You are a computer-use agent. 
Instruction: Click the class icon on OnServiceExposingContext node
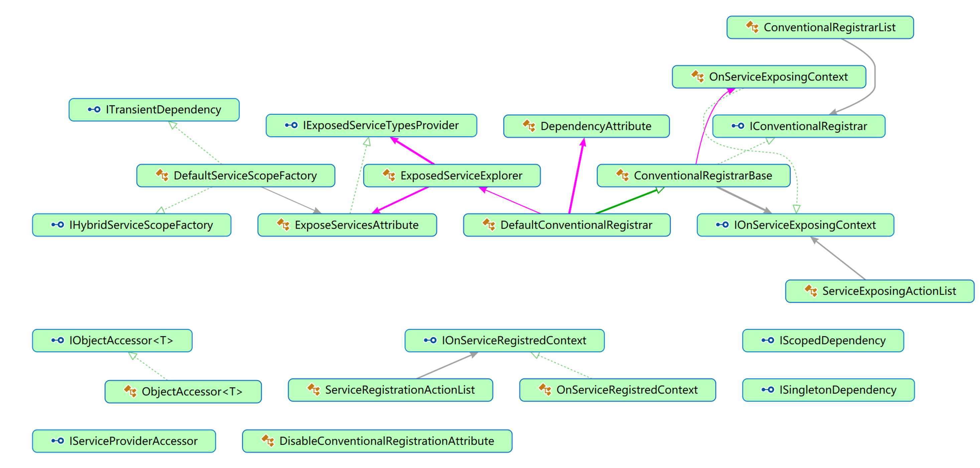click(x=697, y=77)
